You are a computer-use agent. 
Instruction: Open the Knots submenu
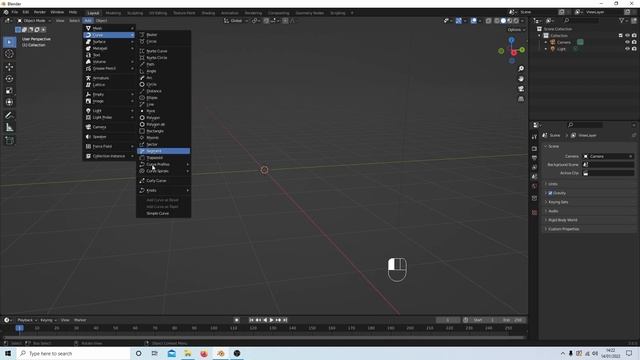tap(163, 191)
